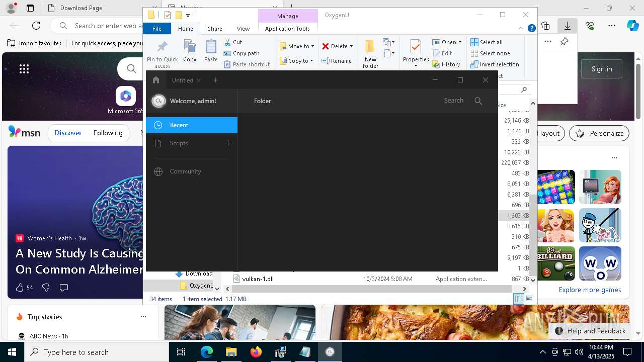Open File Explorer from the taskbar

[231, 352]
